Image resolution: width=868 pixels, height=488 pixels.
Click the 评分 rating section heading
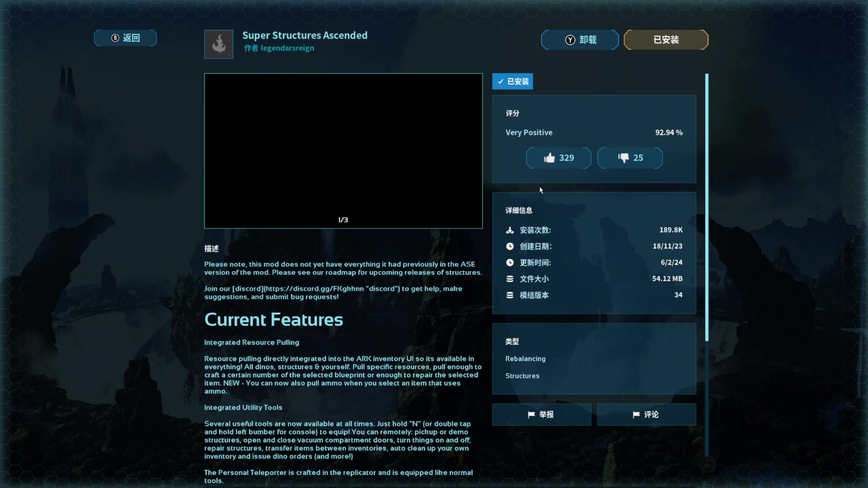click(x=512, y=113)
